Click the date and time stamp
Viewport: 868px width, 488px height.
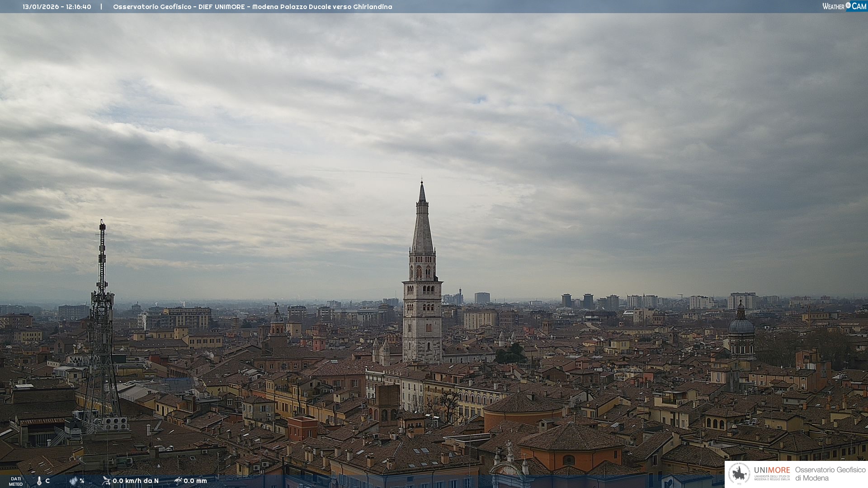(x=57, y=7)
